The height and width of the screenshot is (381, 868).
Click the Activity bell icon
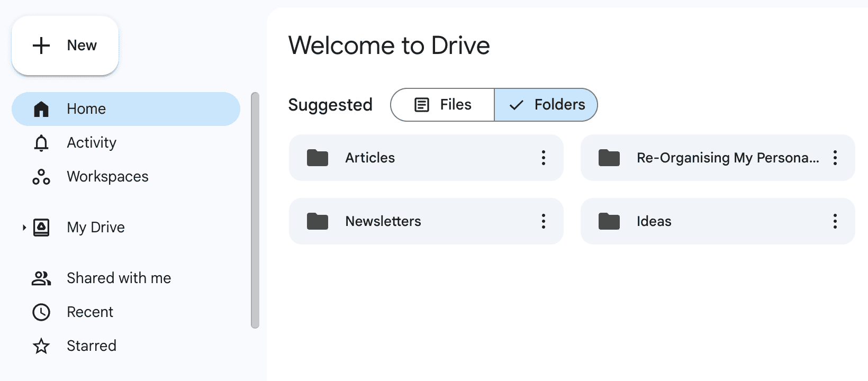[x=41, y=143]
